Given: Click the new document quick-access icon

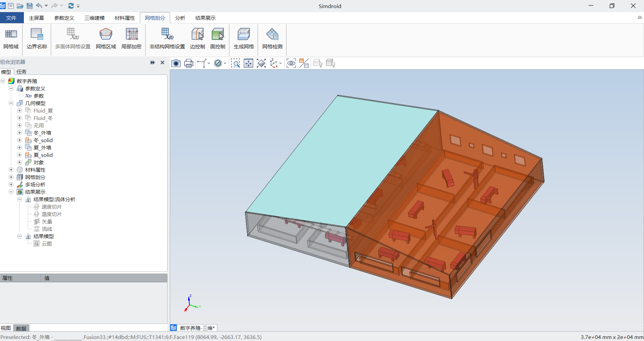Looking at the screenshot, I should [x=11, y=6].
